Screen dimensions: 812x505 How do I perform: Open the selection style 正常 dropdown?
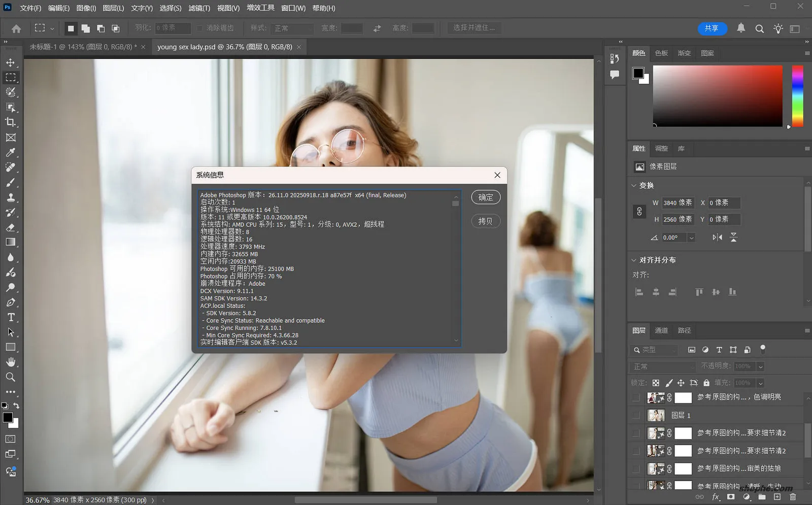click(292, 28)
